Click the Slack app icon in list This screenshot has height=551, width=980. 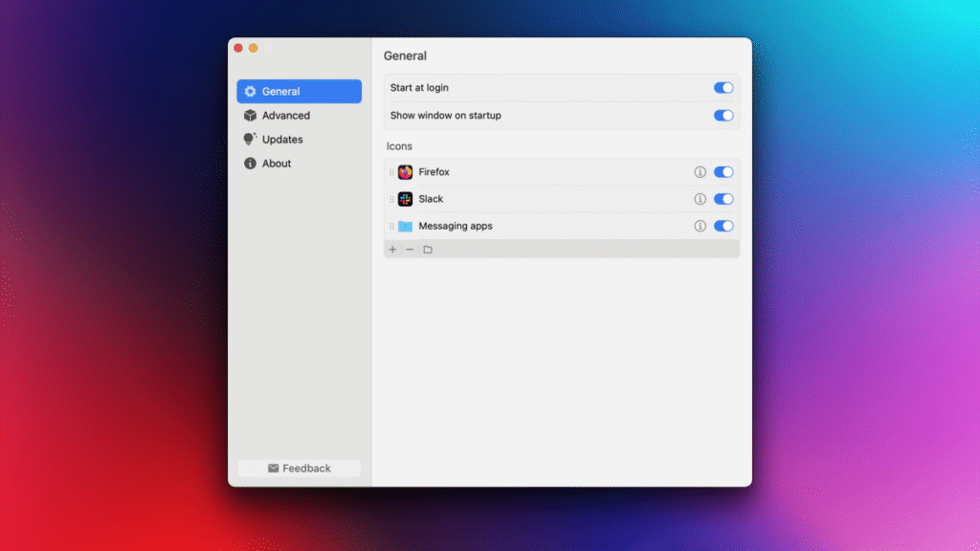[405, 199]
